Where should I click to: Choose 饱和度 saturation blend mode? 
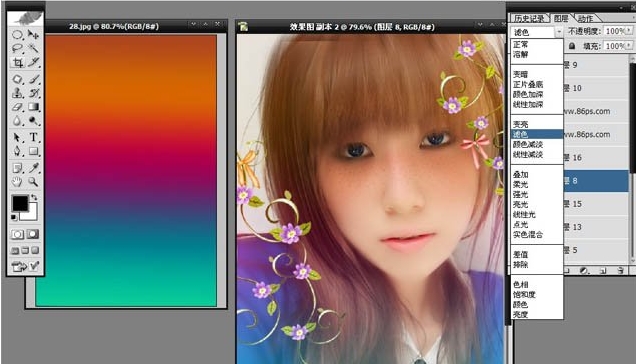[537, 295]
